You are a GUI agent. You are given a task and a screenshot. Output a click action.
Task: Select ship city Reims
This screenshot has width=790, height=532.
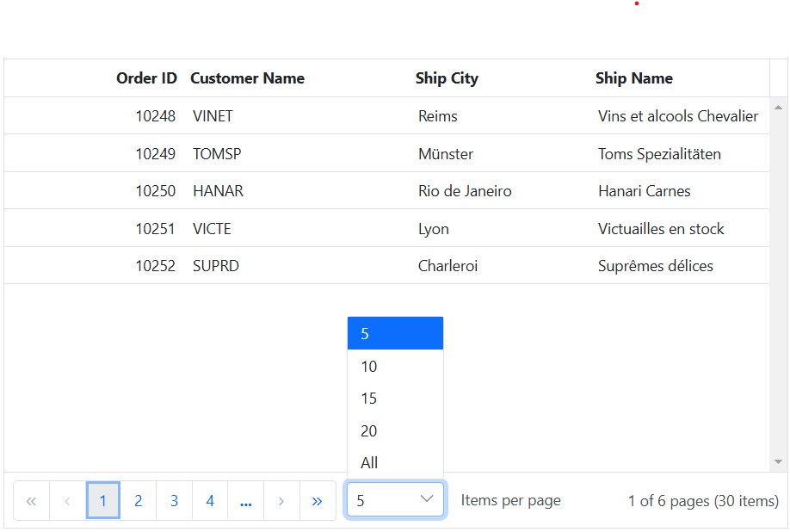click(x=438, y=116)
